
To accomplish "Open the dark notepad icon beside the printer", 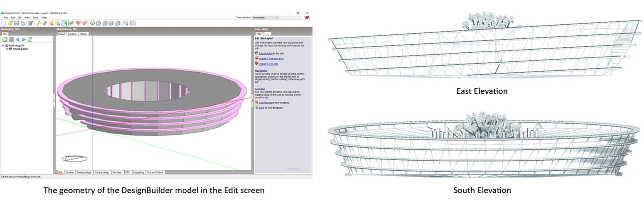I will [x=31, y=23].
